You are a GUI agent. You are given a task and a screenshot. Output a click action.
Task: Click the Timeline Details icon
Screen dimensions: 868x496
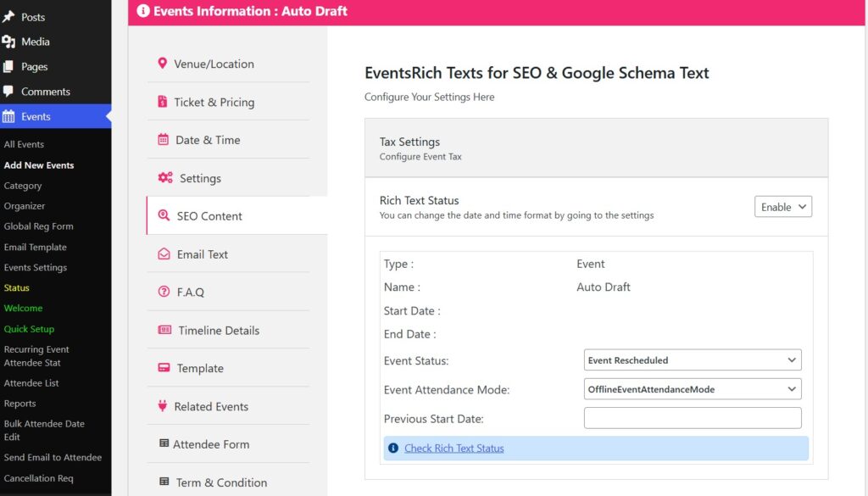(x=164, y=329)
